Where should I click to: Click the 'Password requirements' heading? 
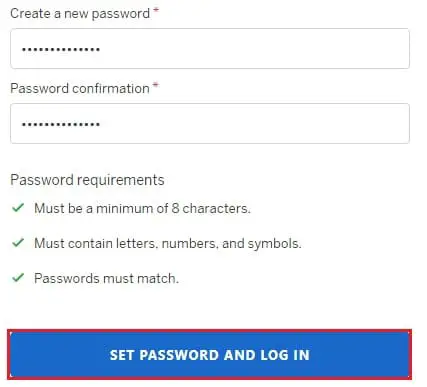click(x=87, y=180)
